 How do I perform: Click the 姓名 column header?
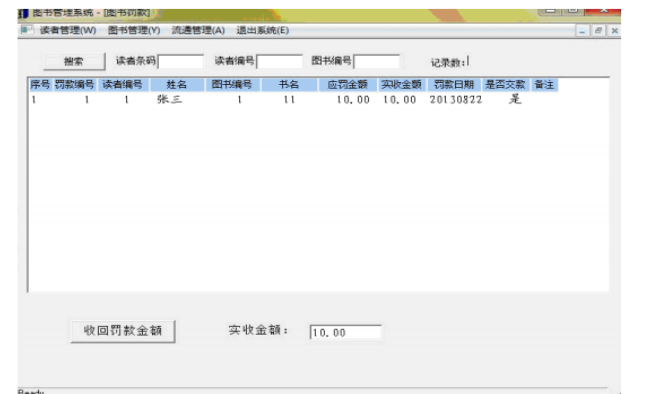[x=177, y=85]
